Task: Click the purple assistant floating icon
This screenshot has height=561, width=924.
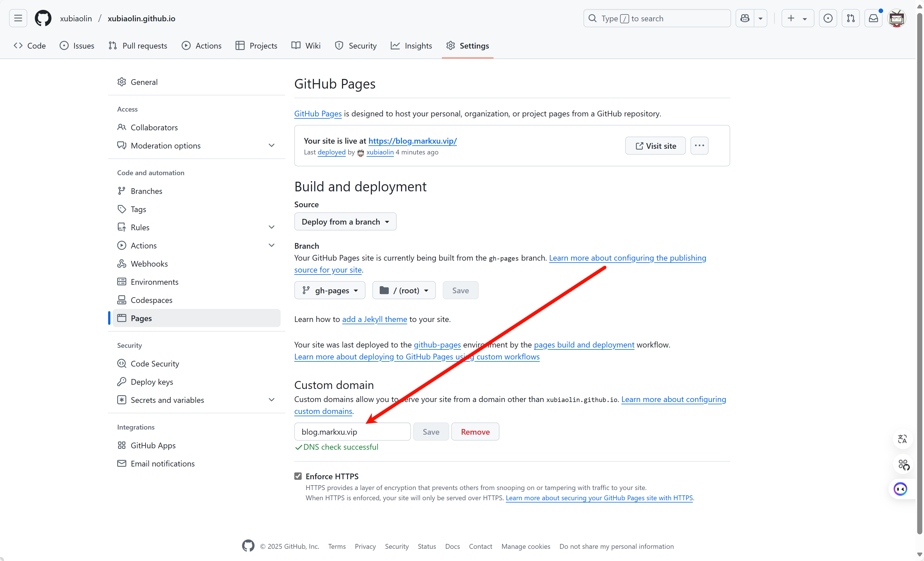Action: (x=900, y=489)
